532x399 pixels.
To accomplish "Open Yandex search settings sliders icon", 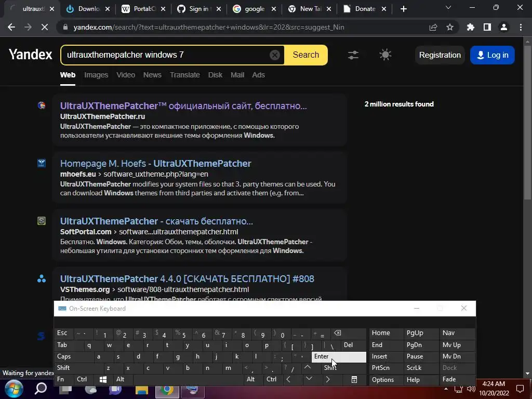I will tap(353, 55).
